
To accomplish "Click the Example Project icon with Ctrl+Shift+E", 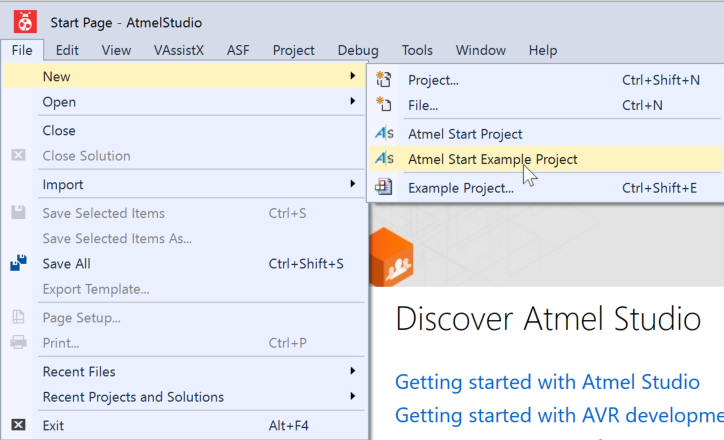I will point(384,187).
